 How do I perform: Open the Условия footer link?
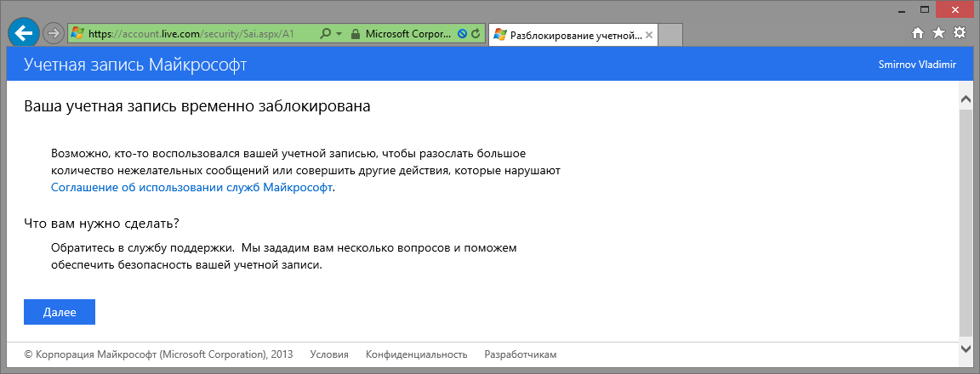point(329,354)
